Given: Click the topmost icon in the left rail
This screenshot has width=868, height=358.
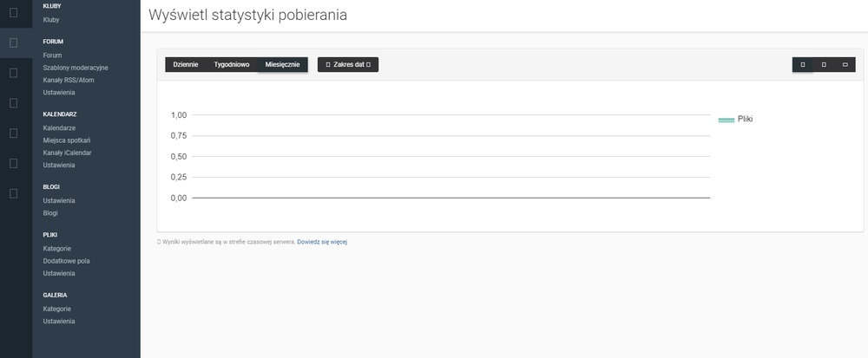Looking at the screenshot, I should point(13,11).
